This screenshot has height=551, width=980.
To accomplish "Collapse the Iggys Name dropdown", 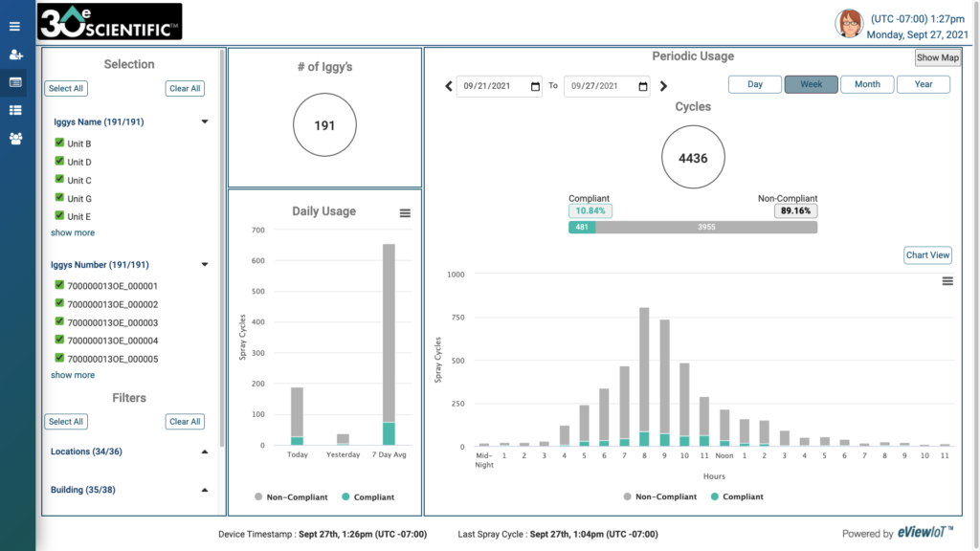I will [x=204, y=122].
